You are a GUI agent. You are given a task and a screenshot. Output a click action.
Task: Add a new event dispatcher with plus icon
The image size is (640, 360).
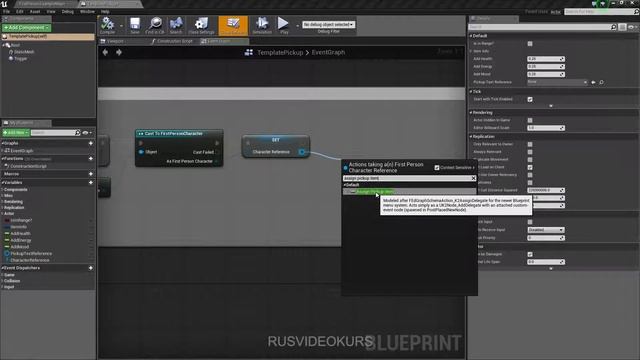coord(91,268)
